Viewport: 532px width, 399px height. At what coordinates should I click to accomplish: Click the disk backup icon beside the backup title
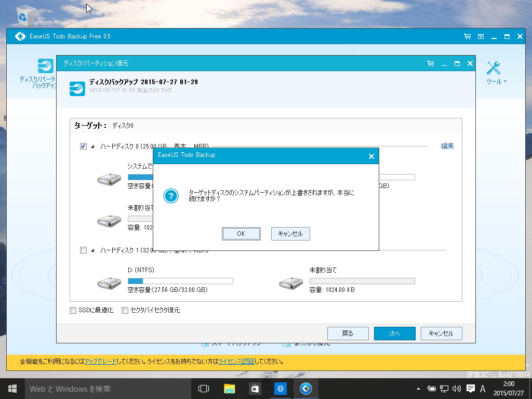click(77, 88)
